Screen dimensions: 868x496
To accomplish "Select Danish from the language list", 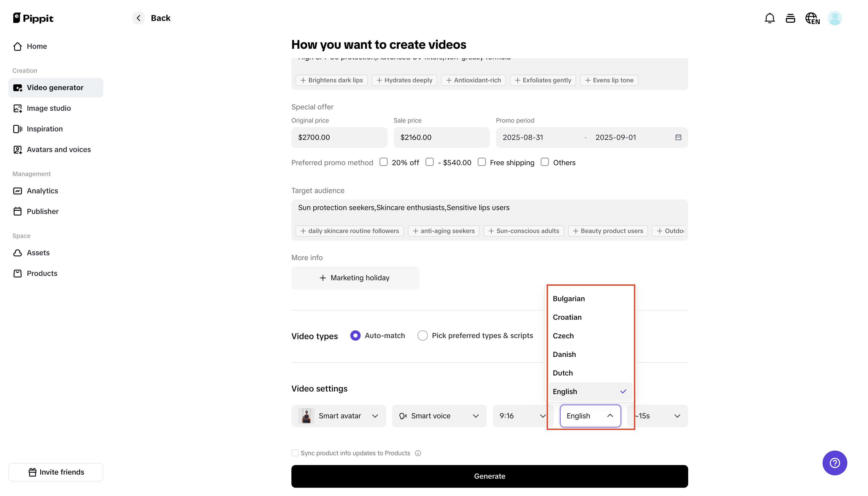I will click(x=564, y=354).
